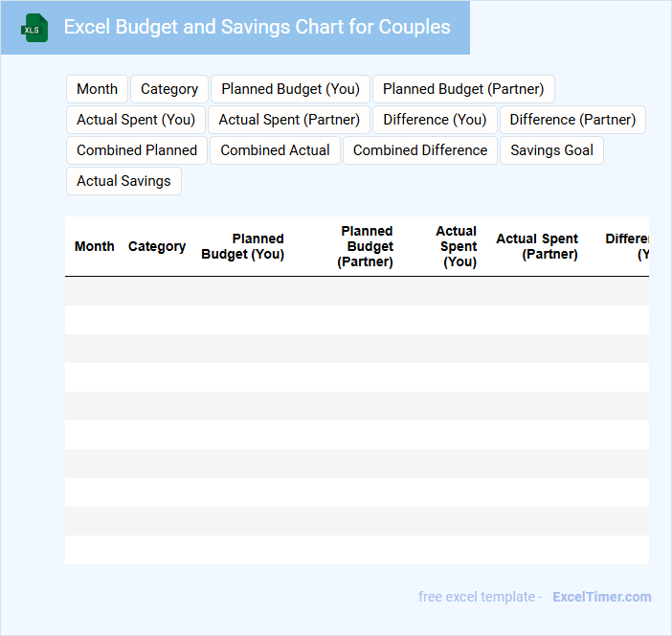The image size is (672, 636).
Task: Choose the Actual Spent (Partner) tag
Action: (x=289, y=120)
